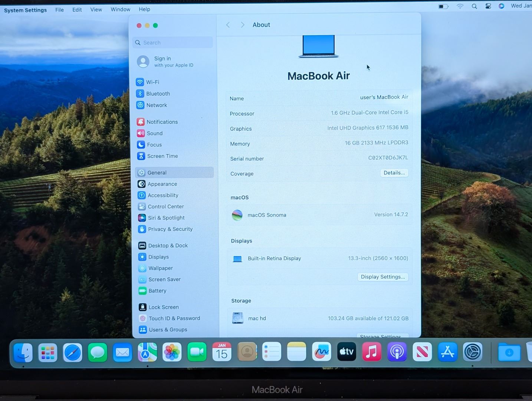Click the forward chevron beside About
Viewport: 532px width, 401px height.
pos(242,25)
